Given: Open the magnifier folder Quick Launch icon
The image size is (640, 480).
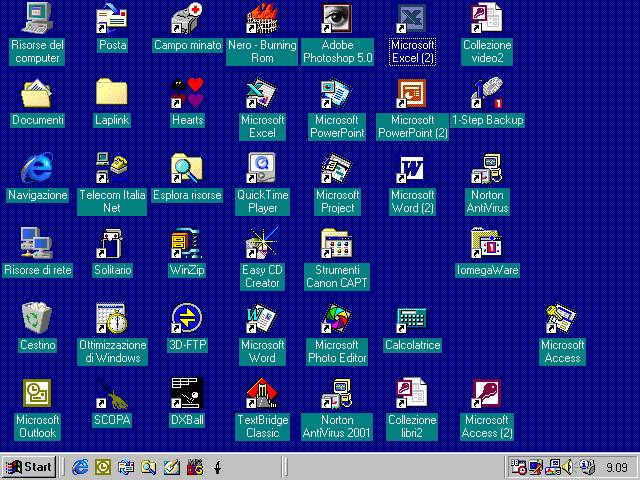Looking at the screenshot, I should (x=149, y=467).
